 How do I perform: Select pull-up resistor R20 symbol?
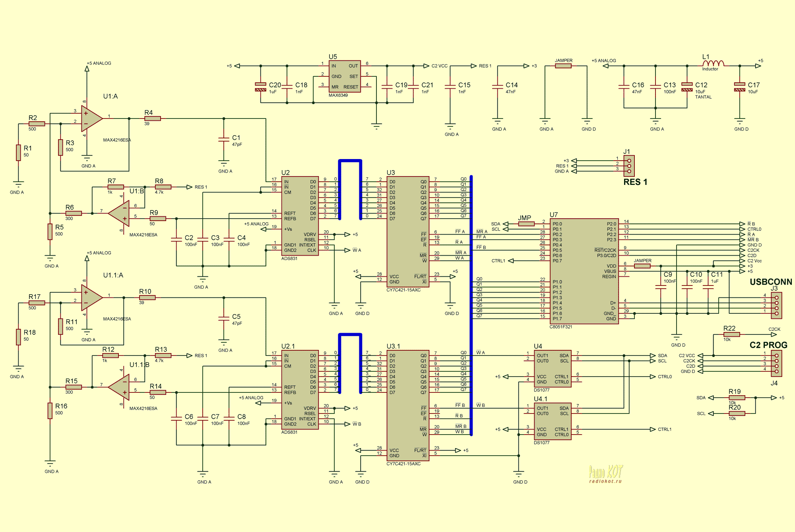737,414
